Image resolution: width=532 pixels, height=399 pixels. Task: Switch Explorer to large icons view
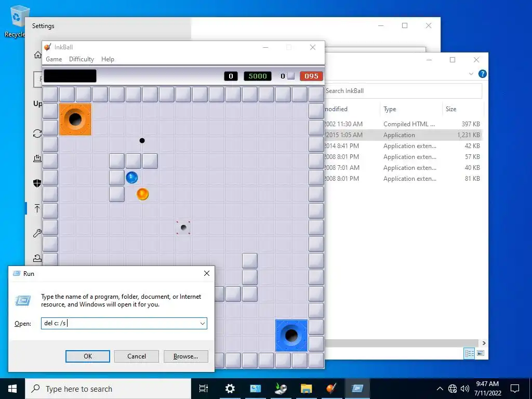click(x=481, y=353)
